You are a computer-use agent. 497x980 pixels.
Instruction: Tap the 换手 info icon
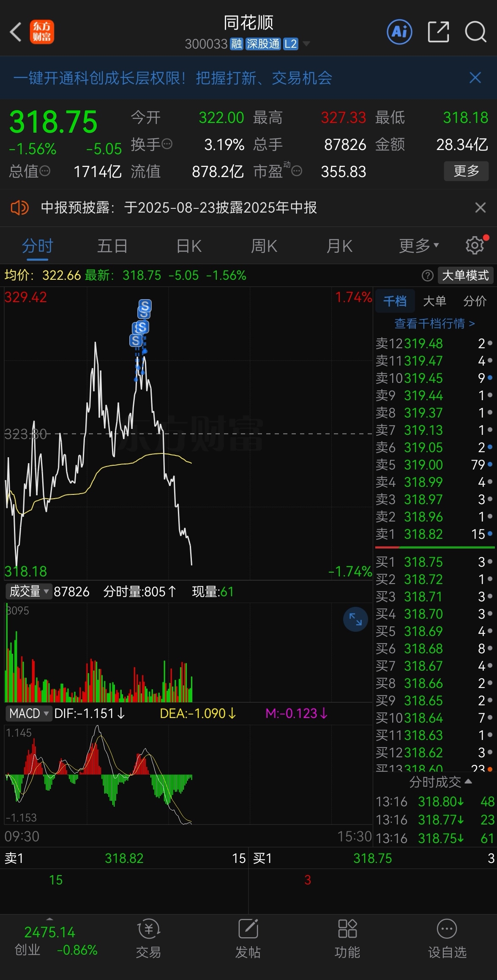(x=167, y=144)
